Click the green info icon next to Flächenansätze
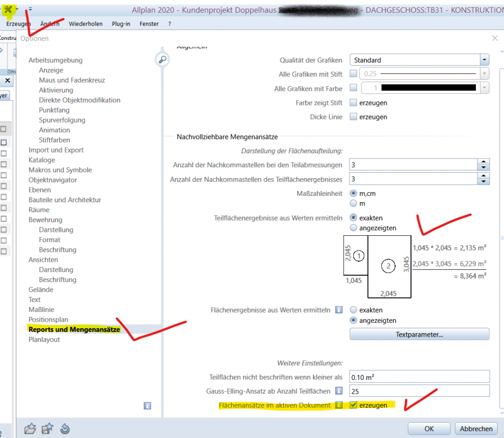This screenshot has width=504, height=438. (x=340, y=406)
